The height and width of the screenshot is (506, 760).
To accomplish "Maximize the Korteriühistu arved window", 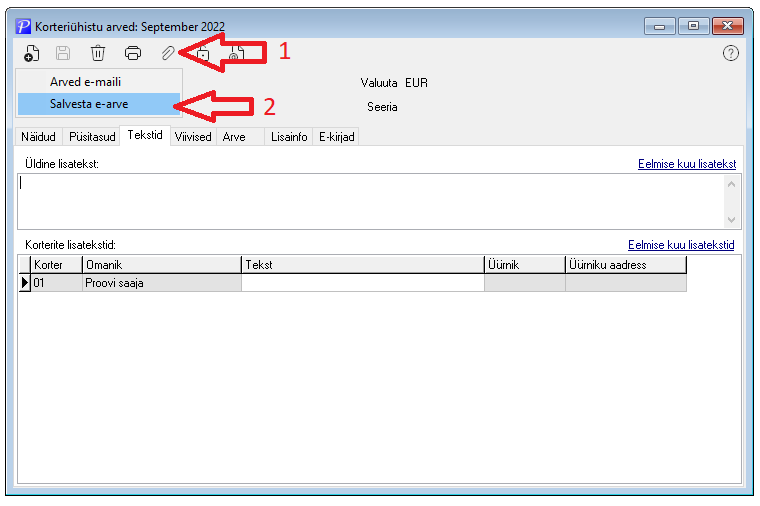I will coord(694,26).
